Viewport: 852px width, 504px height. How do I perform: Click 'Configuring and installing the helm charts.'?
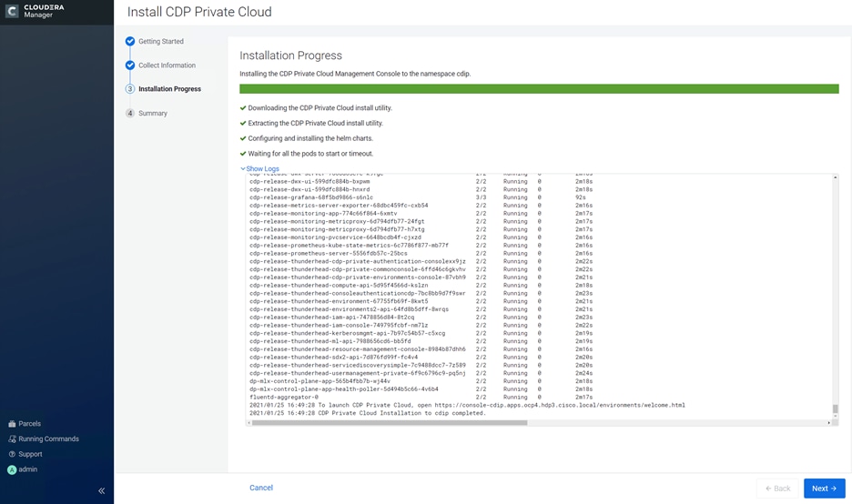pyautogui.click(x=310, y=138)
